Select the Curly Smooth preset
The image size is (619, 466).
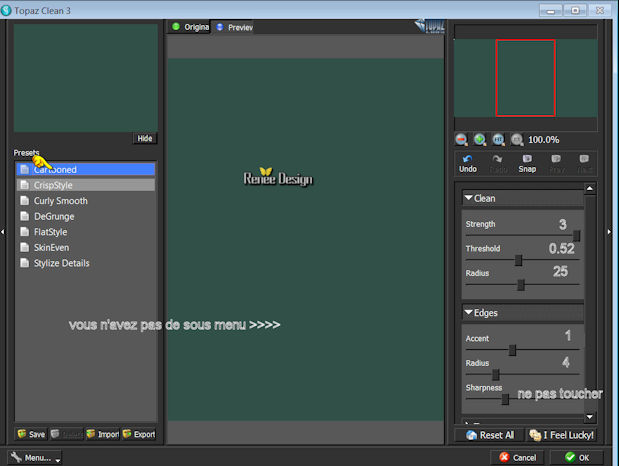click(x=86, y=201)
